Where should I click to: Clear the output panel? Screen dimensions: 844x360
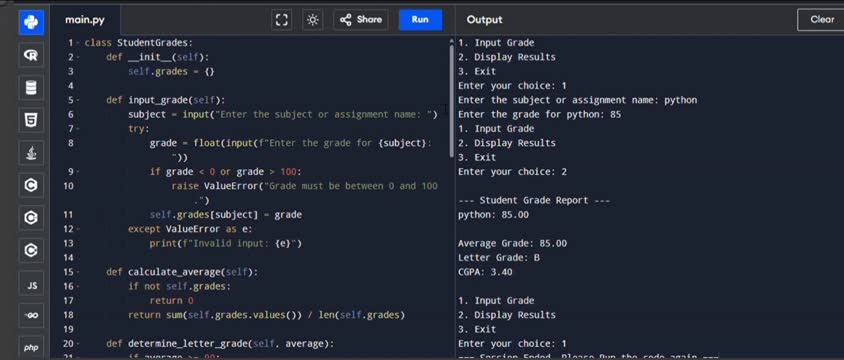tap(821, 20)
